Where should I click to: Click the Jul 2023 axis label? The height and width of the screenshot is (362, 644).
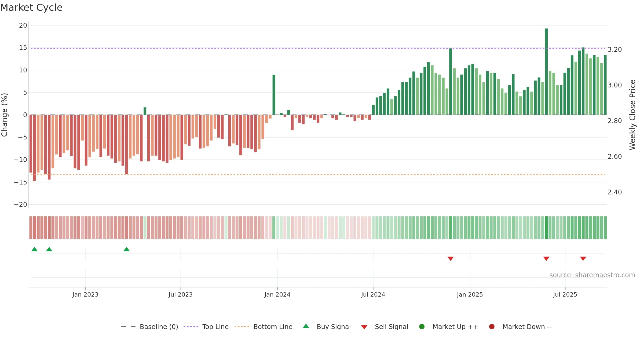pyautogui.click(x=181, y=295)
